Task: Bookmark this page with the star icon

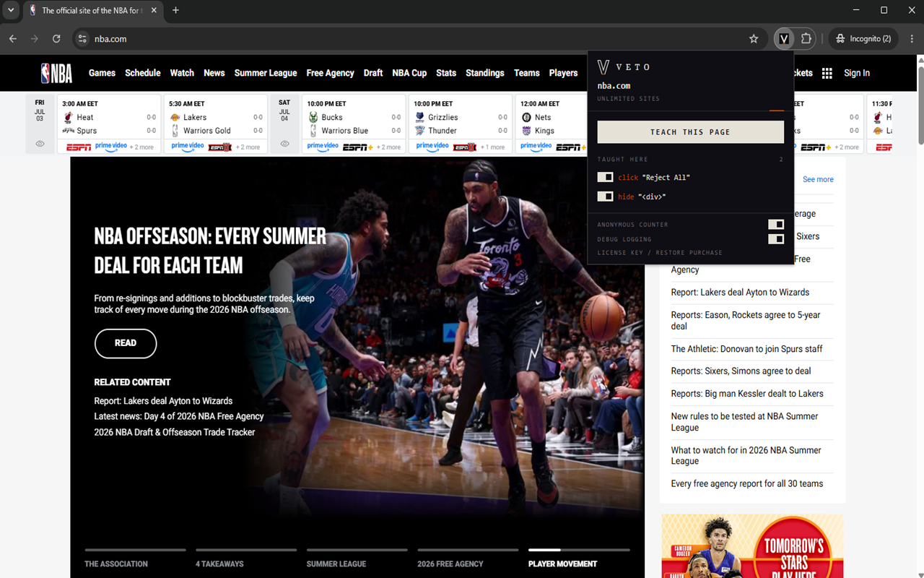Action: (754, 39)
